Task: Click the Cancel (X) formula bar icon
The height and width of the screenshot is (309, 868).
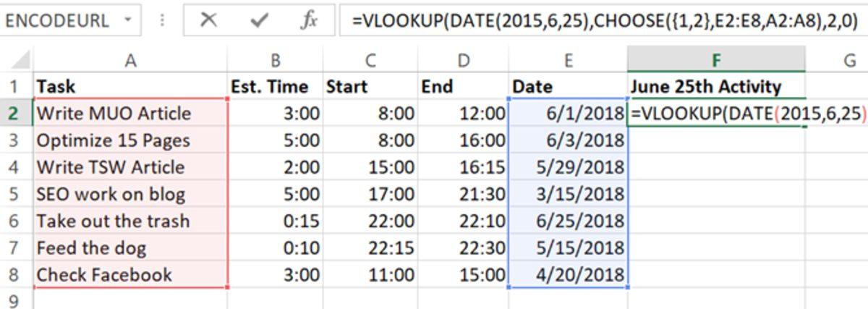Action: [208, 21]
